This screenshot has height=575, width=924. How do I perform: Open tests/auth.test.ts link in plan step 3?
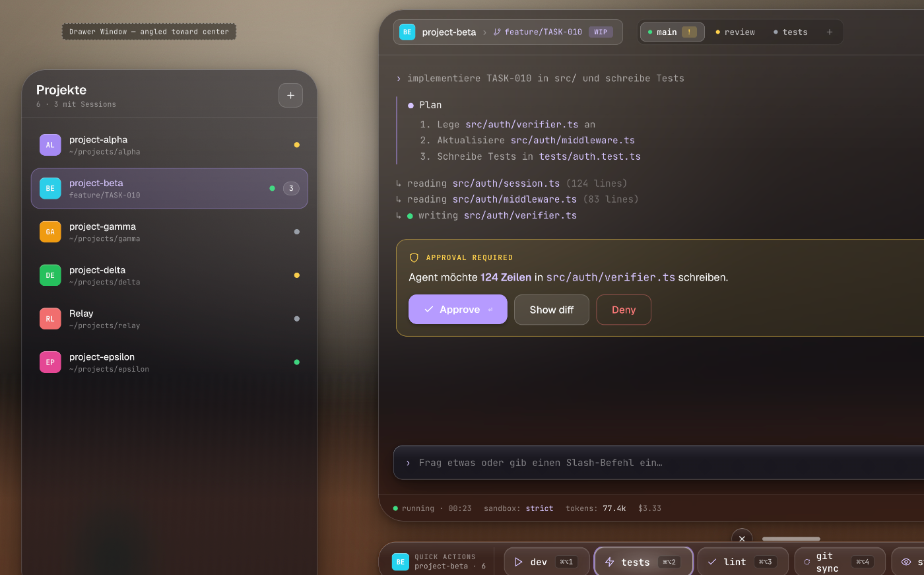[x=589, y=156]
